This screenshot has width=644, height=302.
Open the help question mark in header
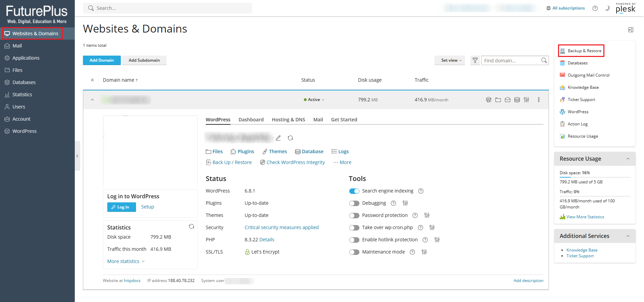tap(595, 8)
